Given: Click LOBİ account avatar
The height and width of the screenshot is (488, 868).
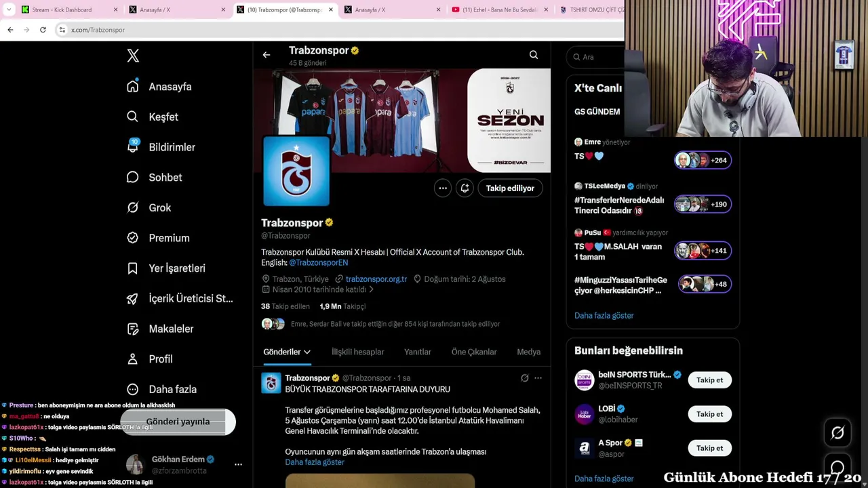Looking at the screenshot, I should point(585,414).
